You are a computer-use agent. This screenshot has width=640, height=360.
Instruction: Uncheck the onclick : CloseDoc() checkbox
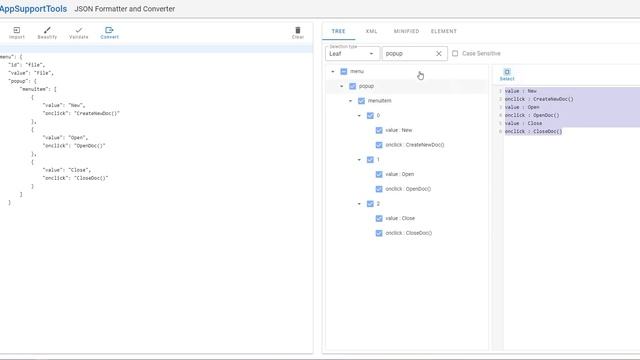(x=379, y=233)
